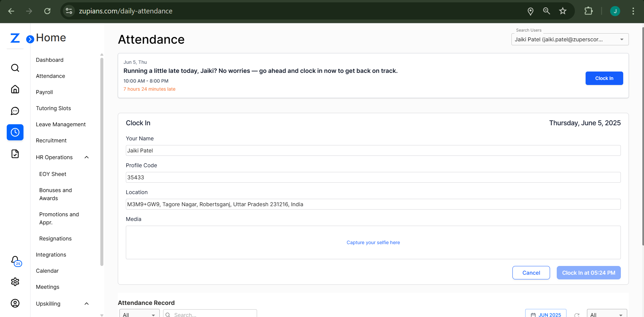Open the settings gear icon

click(15, 282)
